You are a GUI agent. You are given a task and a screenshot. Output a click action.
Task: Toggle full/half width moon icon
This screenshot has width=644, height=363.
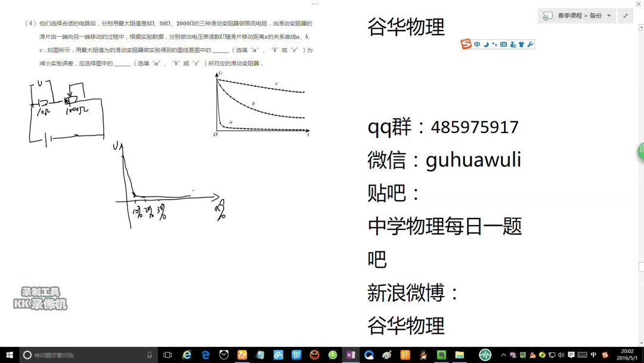486,44
